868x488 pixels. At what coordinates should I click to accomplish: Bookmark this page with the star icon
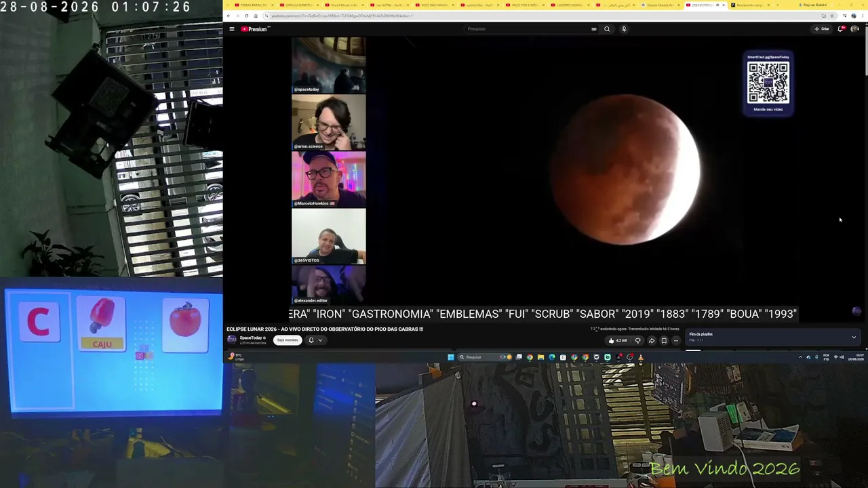pyautogui.click(x=832, y=16)
